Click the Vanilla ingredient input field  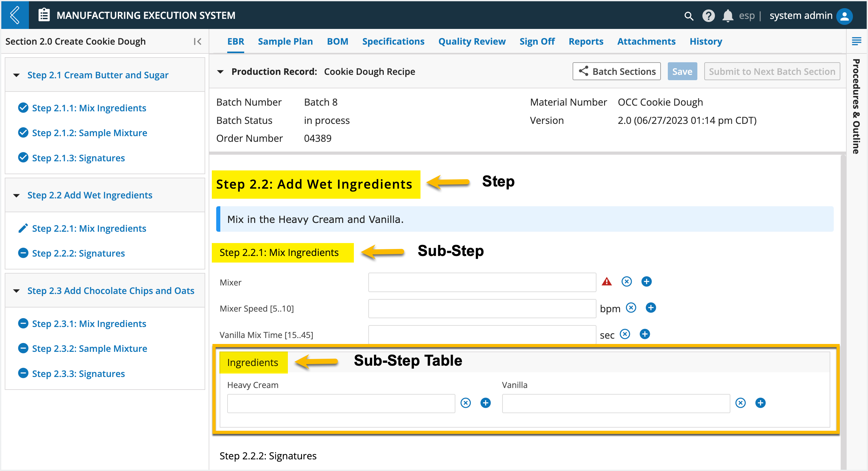pos(616,404)
